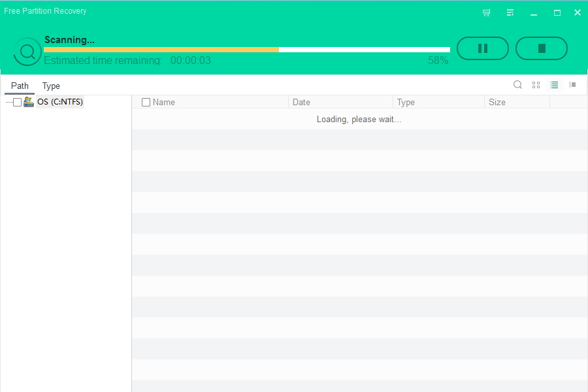Switch to details list view

(554, 85)
